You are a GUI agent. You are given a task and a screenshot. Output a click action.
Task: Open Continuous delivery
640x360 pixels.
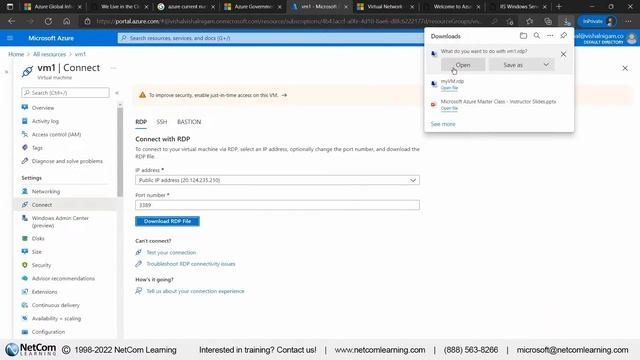(56, 305)
